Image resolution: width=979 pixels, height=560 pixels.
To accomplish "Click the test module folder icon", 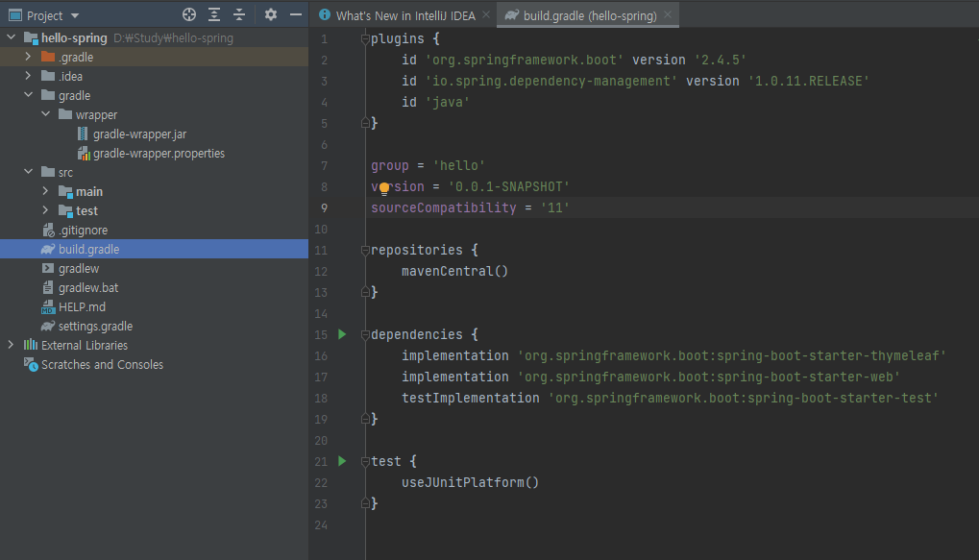I will [x=65, y=211].
